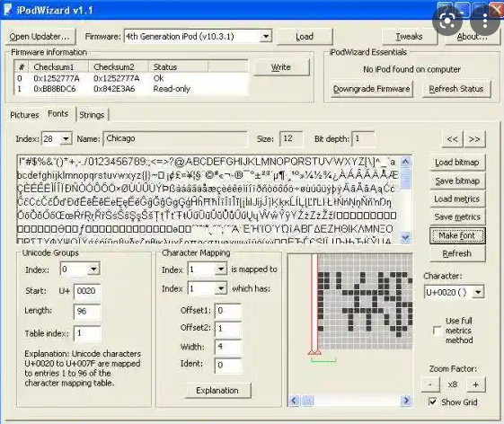Image resolution: width=504 pixels, height=424 pixels.
Task: Decrease zoom factor with minus button
Action: [x=430, y=384]
